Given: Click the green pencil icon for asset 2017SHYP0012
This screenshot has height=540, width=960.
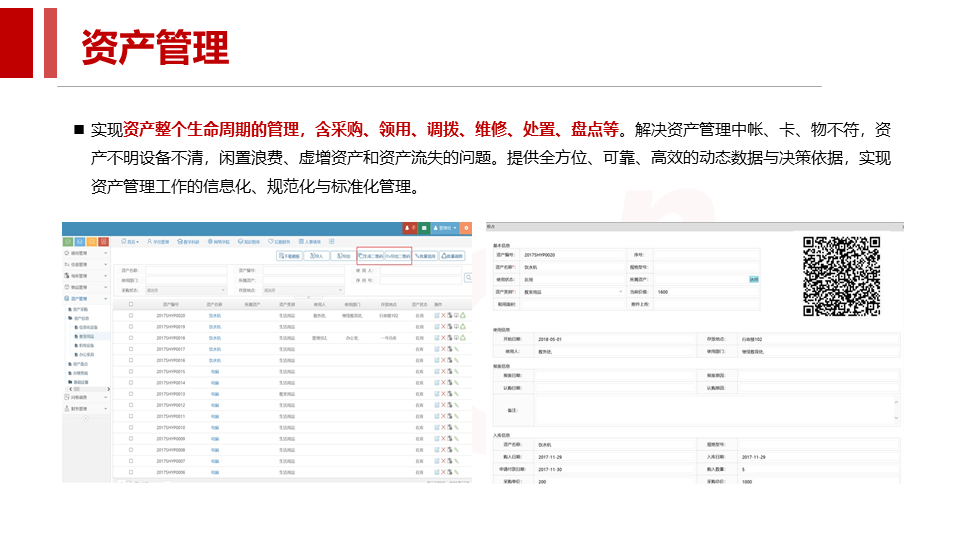Looking at the screenshot, I should (456, 405).
